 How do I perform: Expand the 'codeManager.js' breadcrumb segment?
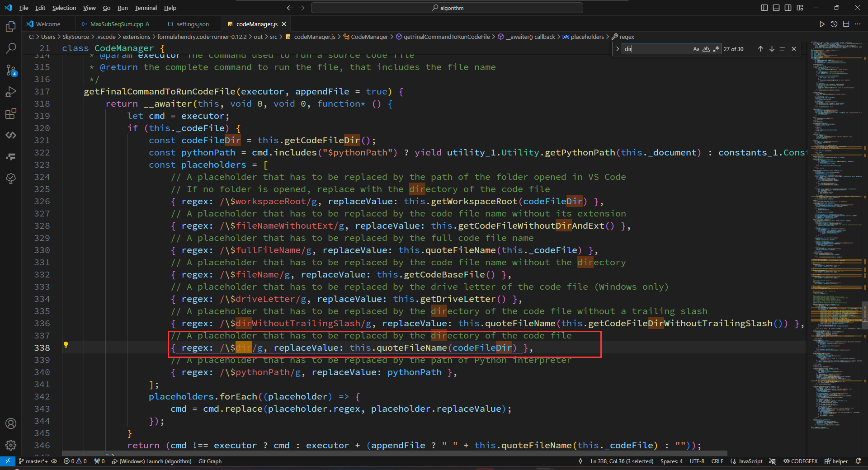(x=311, y=37)
